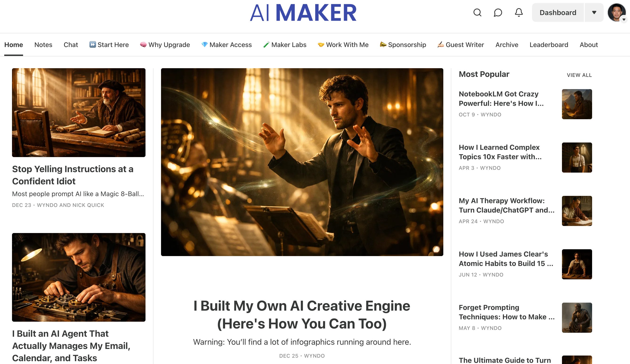Open 'Stop Yelling Instructions at a Confident Idiot'
The image size is (630, 364).
coord(73,175)
